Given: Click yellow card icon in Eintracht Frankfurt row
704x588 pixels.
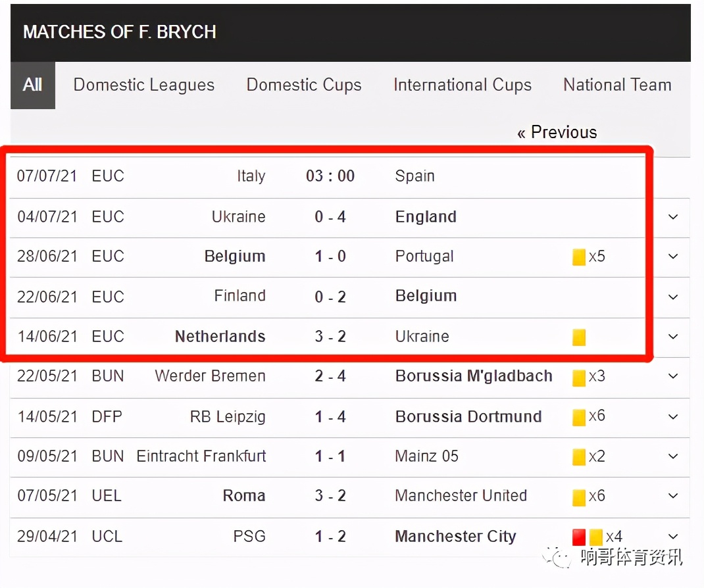Looking at the screenshot, I should click(x=579, y=457).
